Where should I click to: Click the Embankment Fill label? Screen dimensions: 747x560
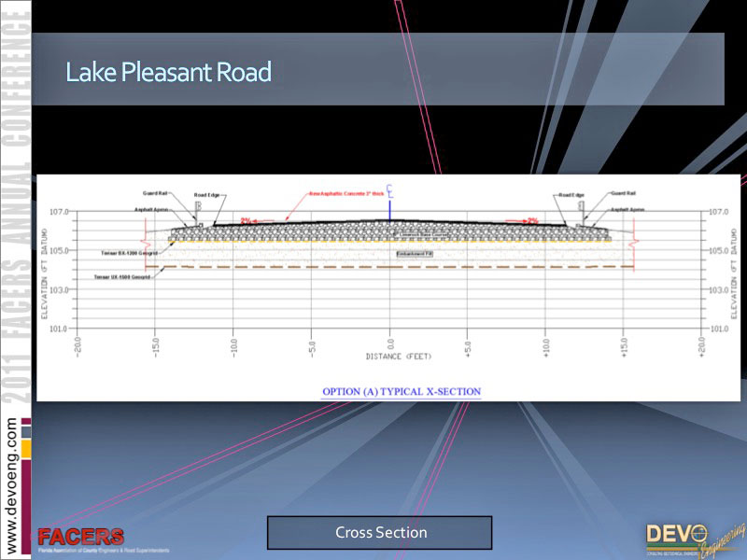pos(415,253)
